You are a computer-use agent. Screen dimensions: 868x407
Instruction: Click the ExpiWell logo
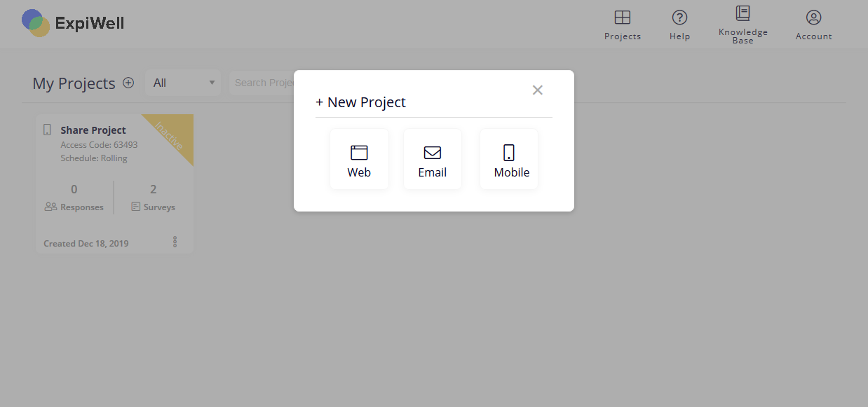point(73,23)
